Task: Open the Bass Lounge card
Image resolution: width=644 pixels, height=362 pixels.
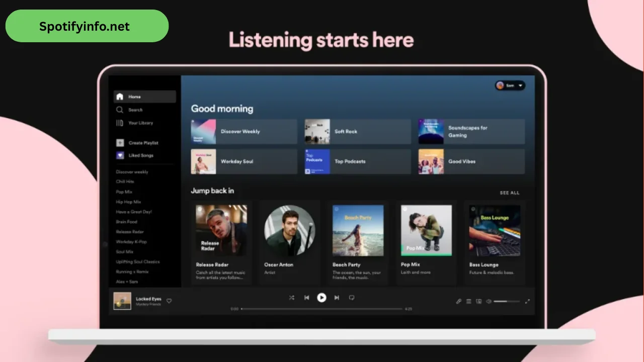Action: pos(495,243)
